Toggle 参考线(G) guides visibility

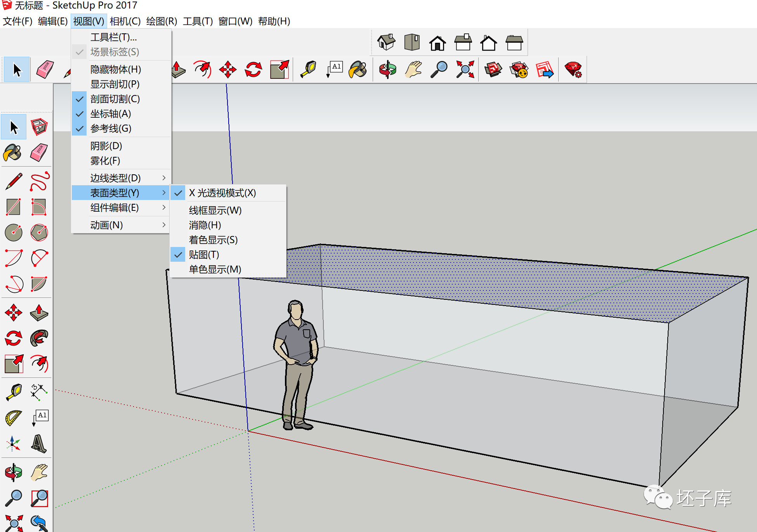click(121, 129)
